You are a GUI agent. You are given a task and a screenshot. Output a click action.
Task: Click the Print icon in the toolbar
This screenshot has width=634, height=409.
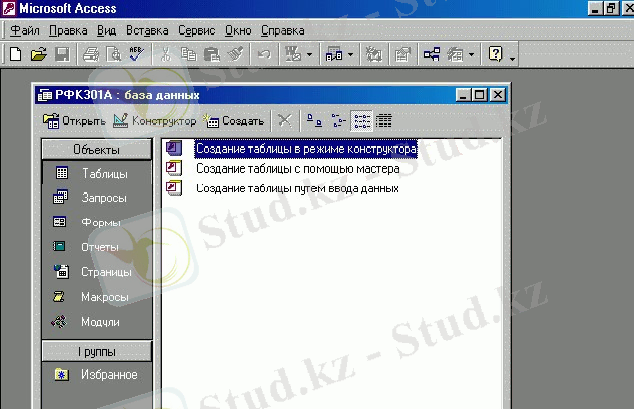[x=91, y=54]
